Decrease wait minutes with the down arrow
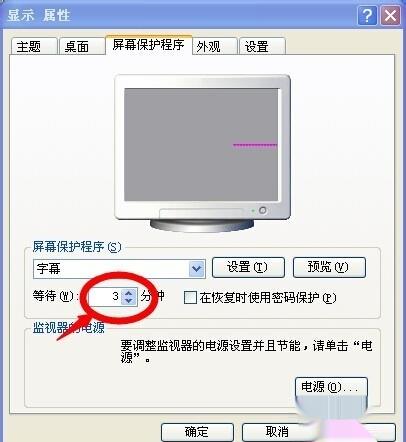 click(129, 300)
